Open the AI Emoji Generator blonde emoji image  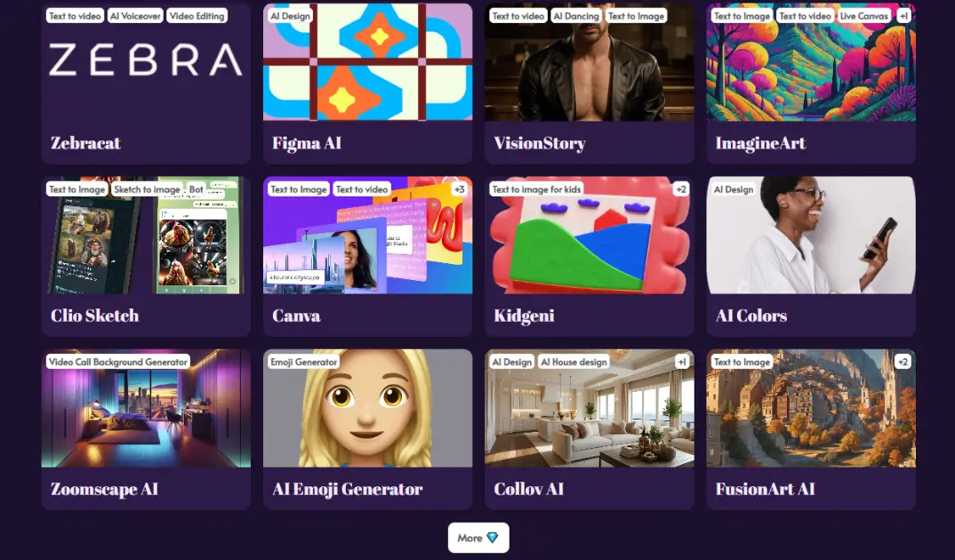[x=368, y=408]
